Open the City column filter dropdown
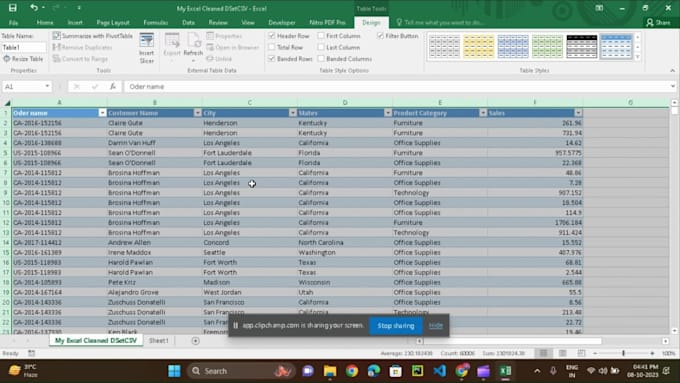The height and width of the screenshot is (383, 680). [x=293, y=113]
